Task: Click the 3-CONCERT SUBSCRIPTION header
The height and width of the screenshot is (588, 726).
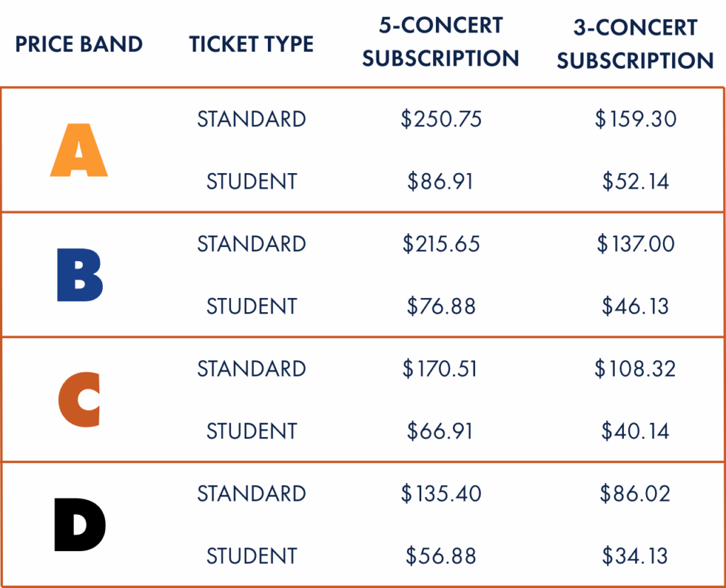Action: pyautogui.click(x=635, y=44)
